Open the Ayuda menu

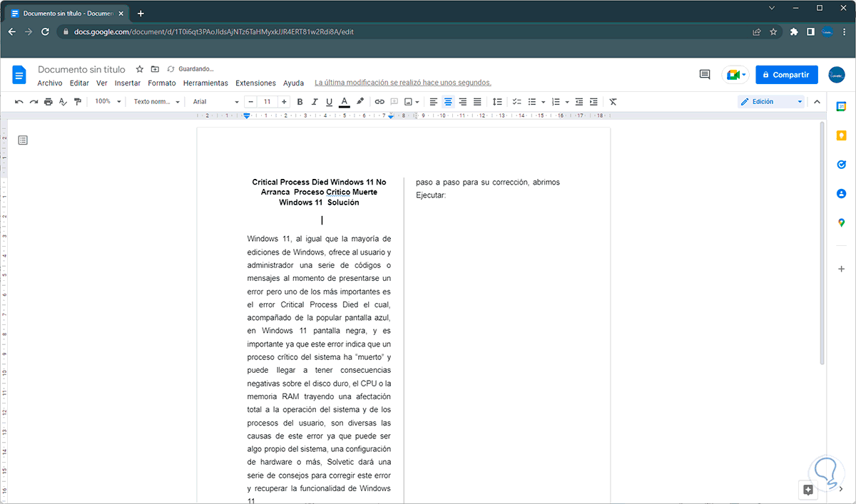point(293,83)
